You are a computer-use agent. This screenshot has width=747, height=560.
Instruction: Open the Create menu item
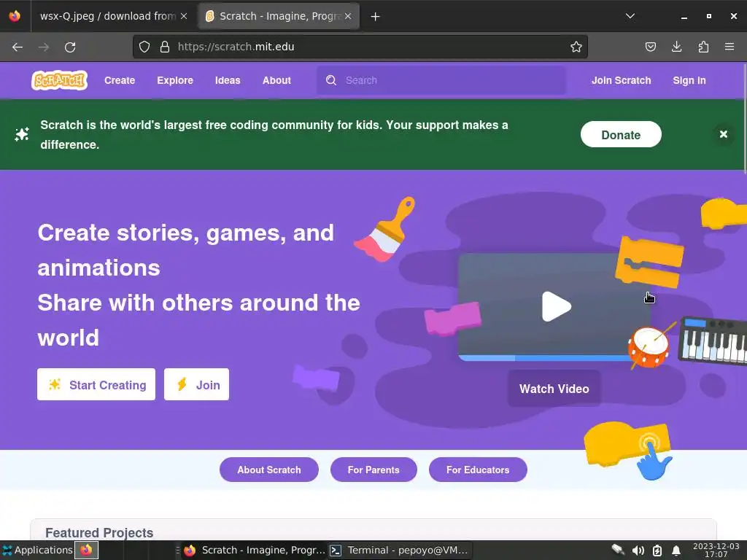pos(120,80)
